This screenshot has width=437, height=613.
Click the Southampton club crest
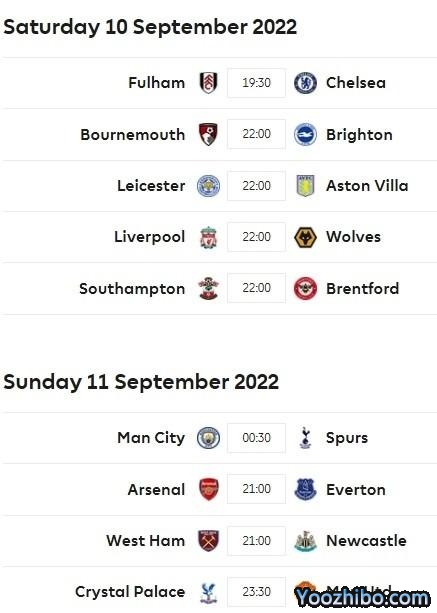tap(208, 289)
